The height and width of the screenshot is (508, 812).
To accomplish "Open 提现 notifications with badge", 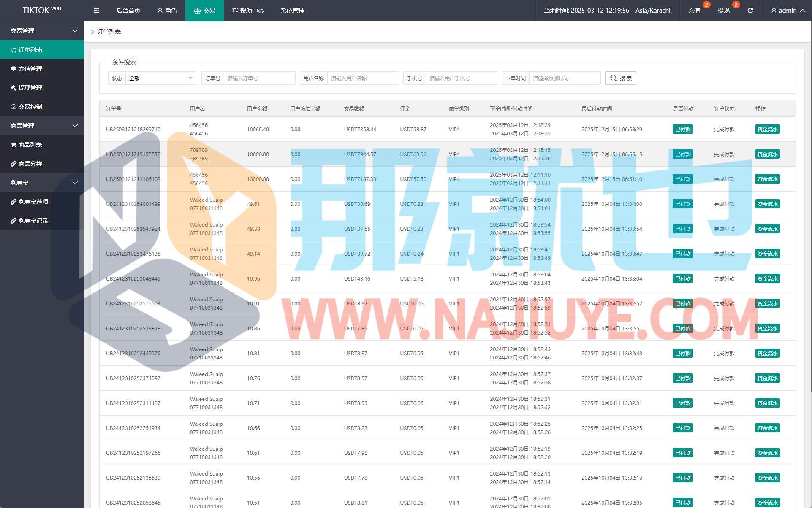I will pos(724,11).
